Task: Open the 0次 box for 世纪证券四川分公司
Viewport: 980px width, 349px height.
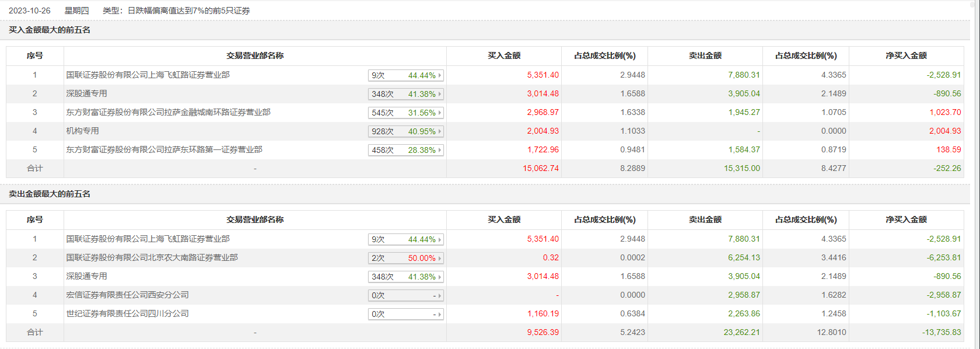Action: pos(406,314)
